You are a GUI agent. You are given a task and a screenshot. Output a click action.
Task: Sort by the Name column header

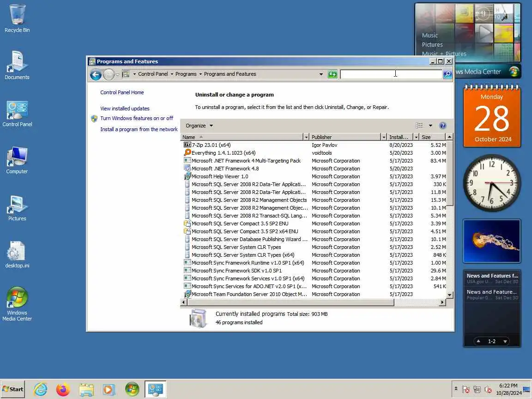[242, 137]
